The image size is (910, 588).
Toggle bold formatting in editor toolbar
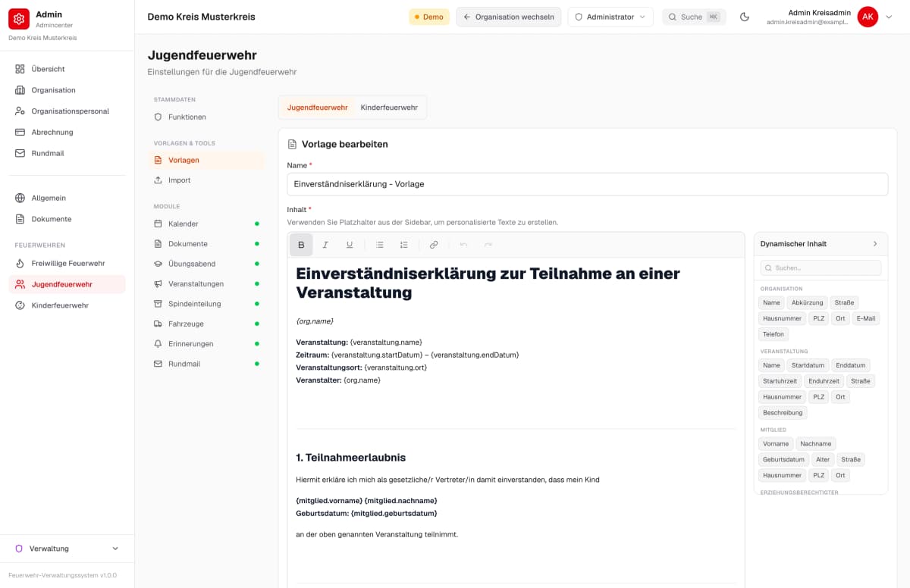(301, 245)
